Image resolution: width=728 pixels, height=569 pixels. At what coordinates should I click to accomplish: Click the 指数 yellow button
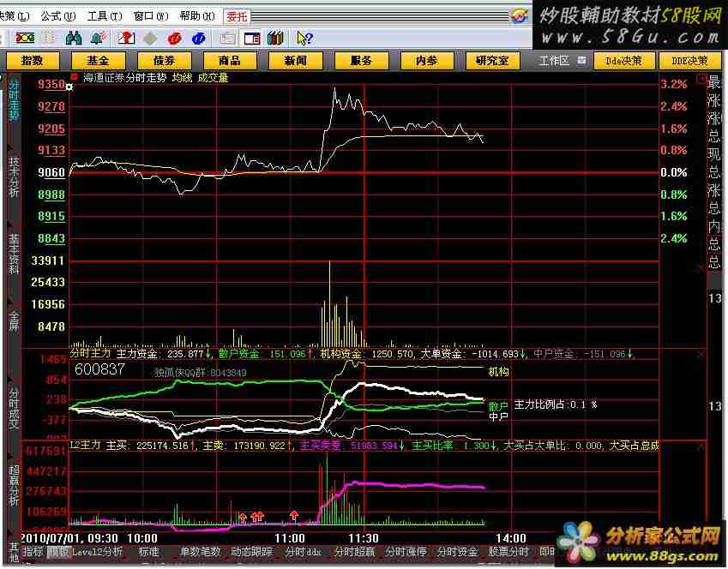coord(33,60)
